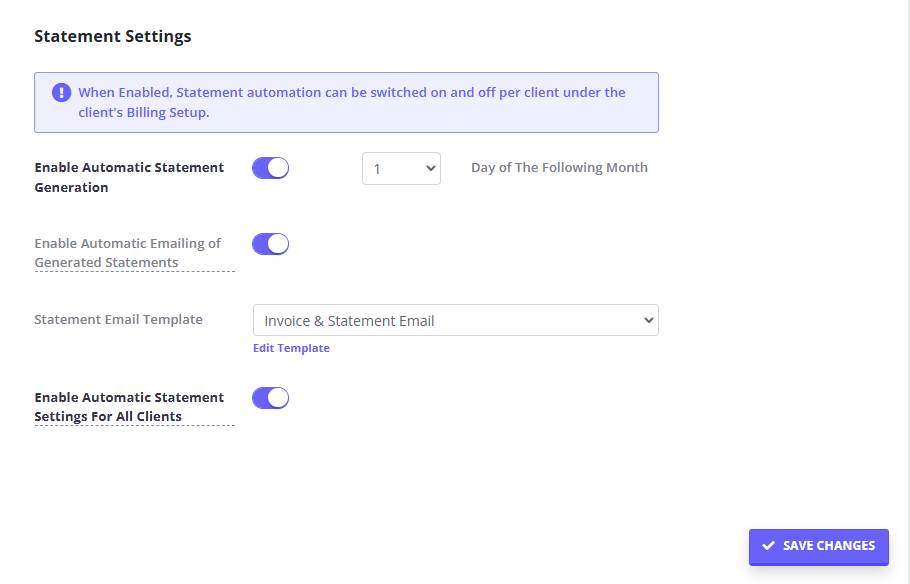This screenshot has height=584, width=910.
Task: Click the chevron on the day selector
Action: click(430, 168)
